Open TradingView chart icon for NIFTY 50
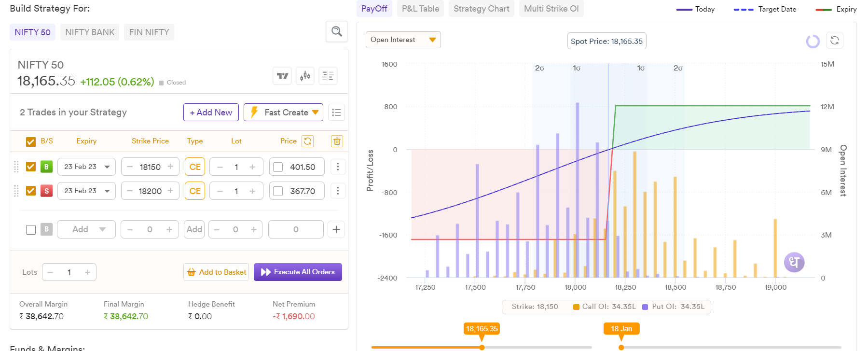Image resolution: width=868 pixels, height=351 pixels. point(282,76)
